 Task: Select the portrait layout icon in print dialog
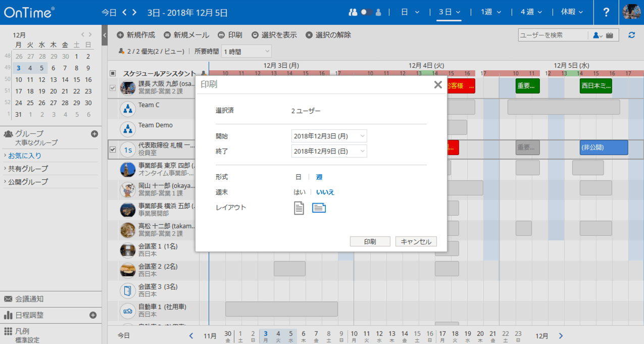click(299, 208)
